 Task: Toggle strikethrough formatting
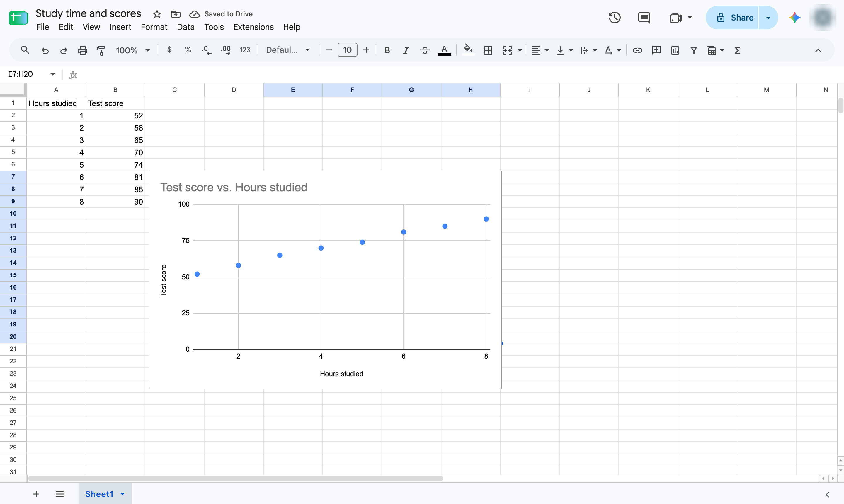click(425, 50)
